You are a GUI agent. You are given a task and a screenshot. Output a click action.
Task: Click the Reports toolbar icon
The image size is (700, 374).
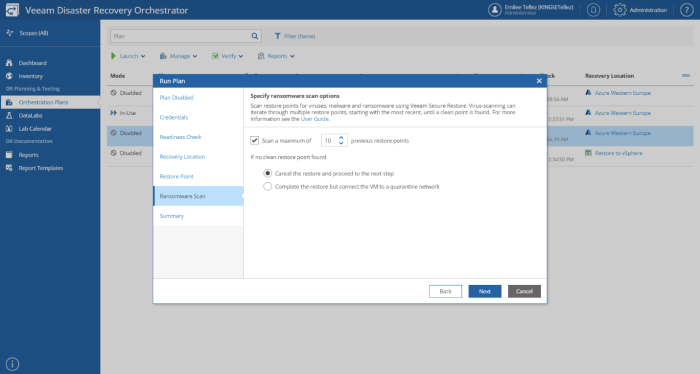(261, 56)
